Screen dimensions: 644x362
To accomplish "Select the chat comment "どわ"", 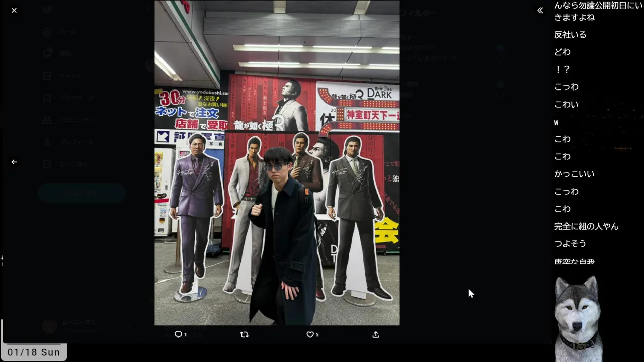I will pos(562,52).
